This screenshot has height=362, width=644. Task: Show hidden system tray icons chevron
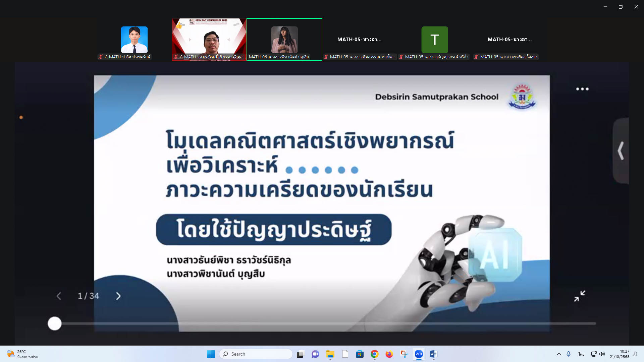[x=559, y=354]
